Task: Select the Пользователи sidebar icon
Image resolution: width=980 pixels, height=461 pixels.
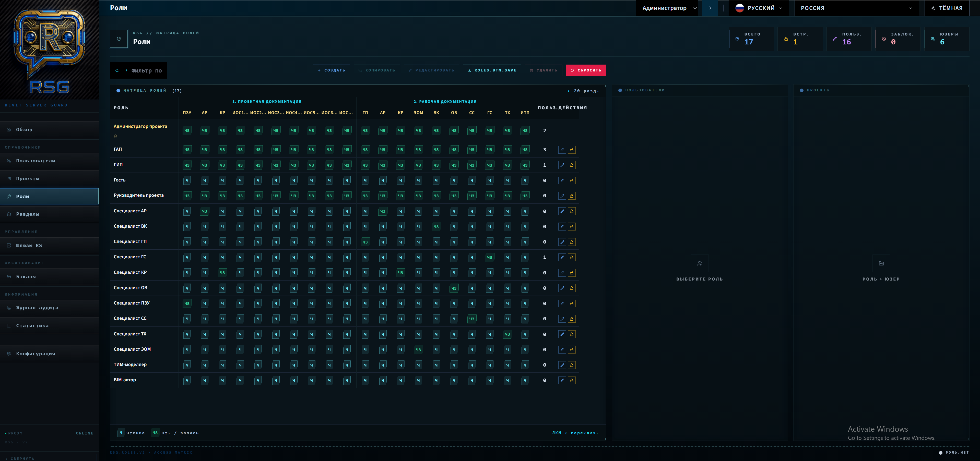Action: tap(9, 161)
